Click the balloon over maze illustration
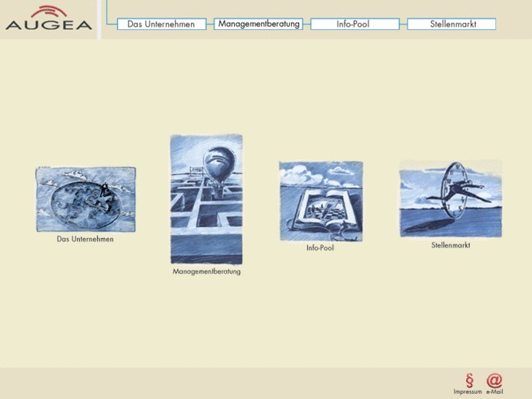This screenshot has width=532, height=399. pos(206,199)
